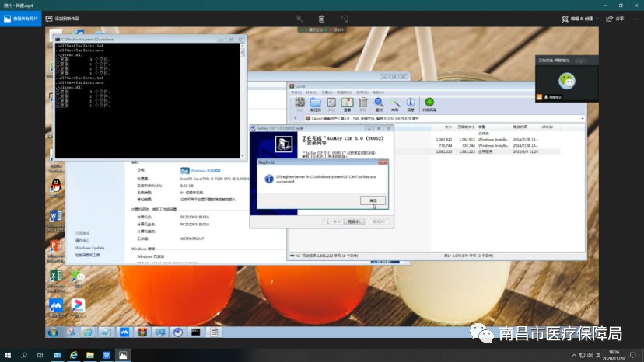
Task: Click OK in the RegSvr32 dialog
Action: tap(373, 200)
